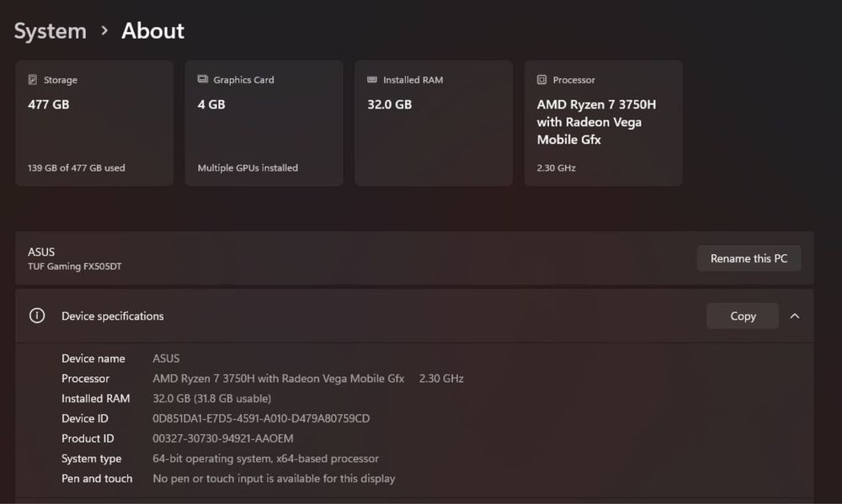Go back to System via breadcrumb
This screenshot has height=504, width=842.
[51, 31]
